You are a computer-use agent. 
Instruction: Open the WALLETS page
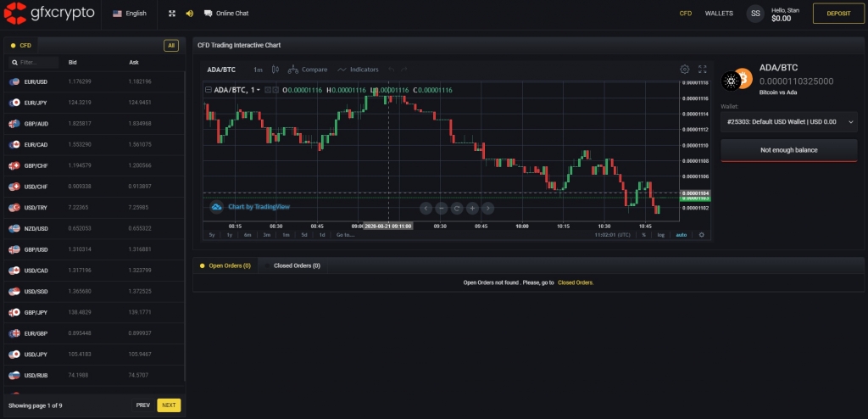click(719, 14)
